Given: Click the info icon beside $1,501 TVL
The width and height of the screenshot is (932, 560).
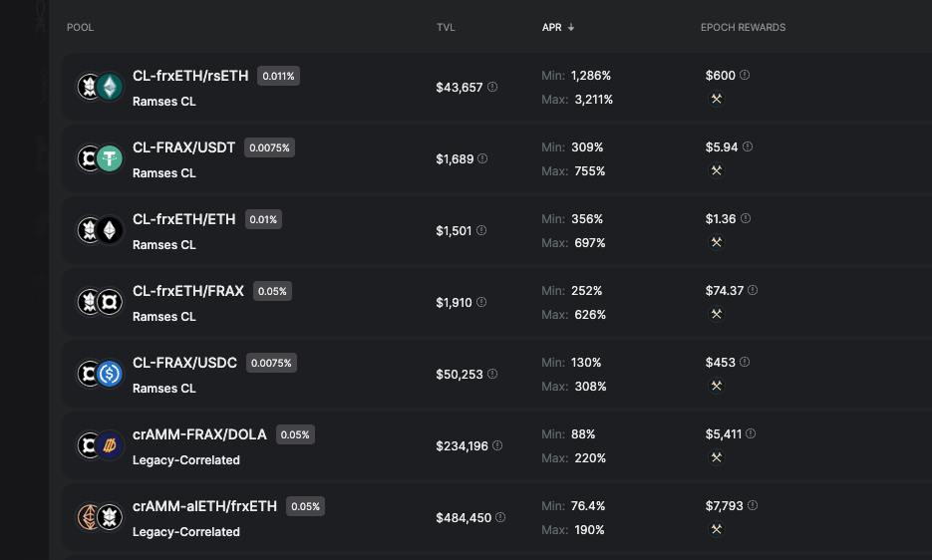Looking at the screenshot, I should tap(481, 230).
